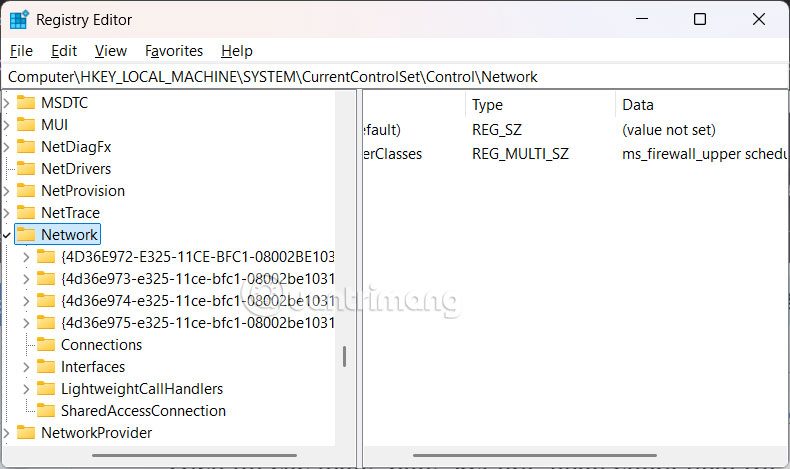Click the LightweightCallHandlers folder icon
The width and height of the screenshot is (790, 469).
click(46, 389)
